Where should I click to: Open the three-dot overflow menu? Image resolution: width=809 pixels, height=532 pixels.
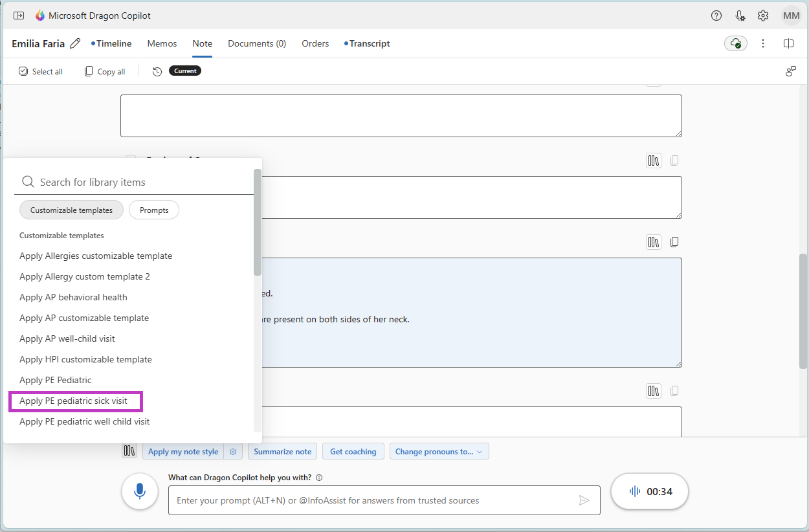point(763,43)
